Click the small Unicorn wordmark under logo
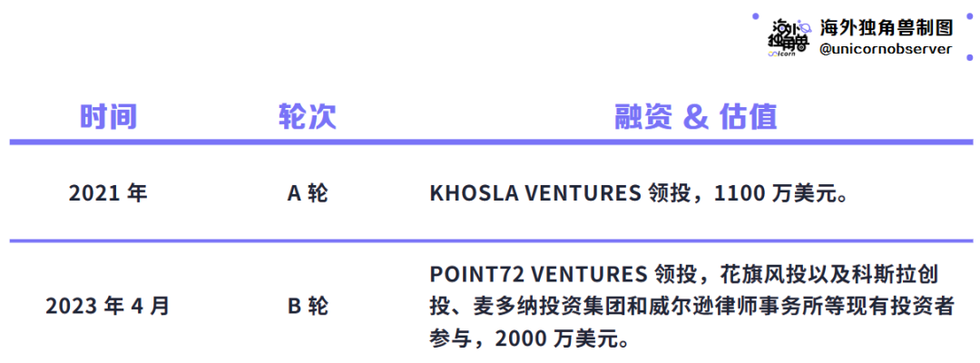Screen dimensions: 980x363 click(781, 54)
